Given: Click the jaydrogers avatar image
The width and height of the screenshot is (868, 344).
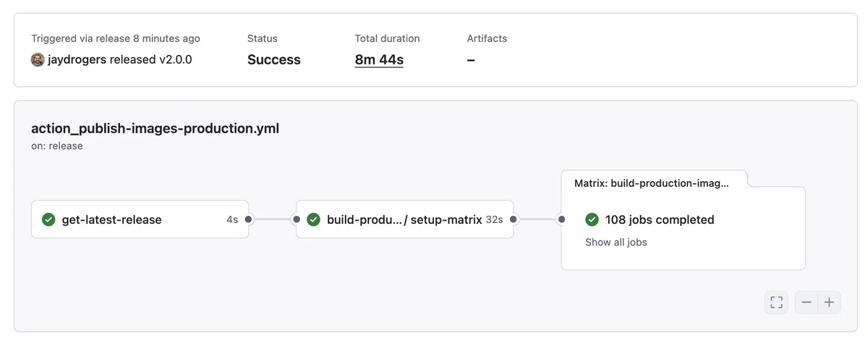Looking at the screenshot, I should [x=38, y=59].
